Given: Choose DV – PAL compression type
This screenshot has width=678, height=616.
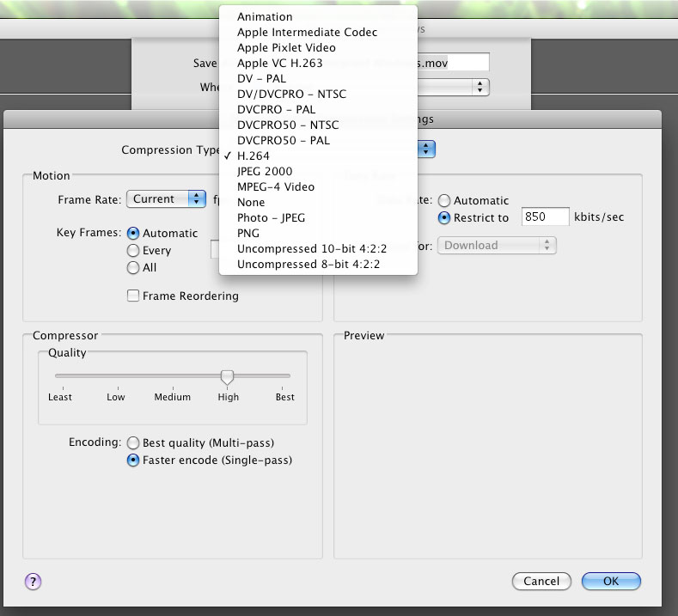Looking at the screenshot, I should [x=318, y=79].
